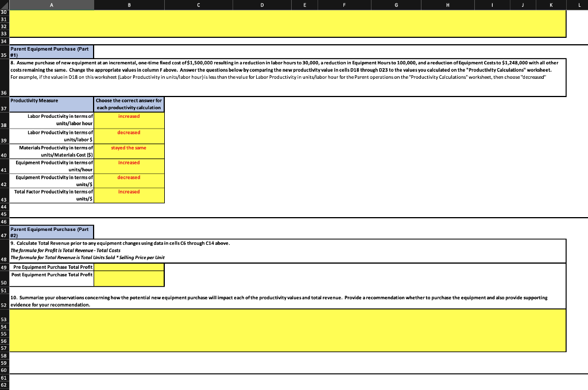Click the 'decreased' Equipment Productivity units/$ answer
Viewport: 588px width, 390px height.
click(x=129, y=181)
